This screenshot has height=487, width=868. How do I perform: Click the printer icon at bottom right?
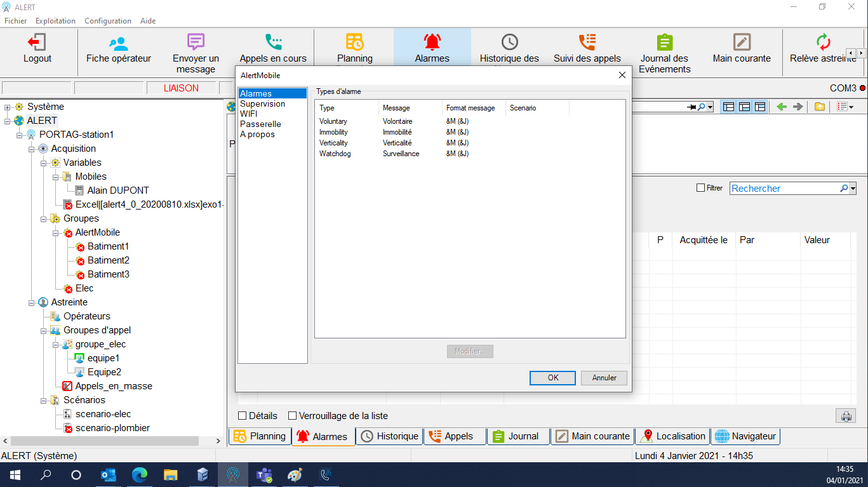(846, 417)
